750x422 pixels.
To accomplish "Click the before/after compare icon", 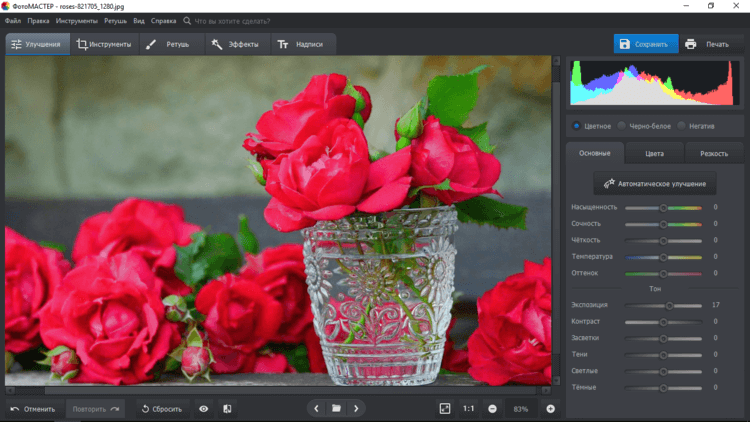I will click(227, 409).
